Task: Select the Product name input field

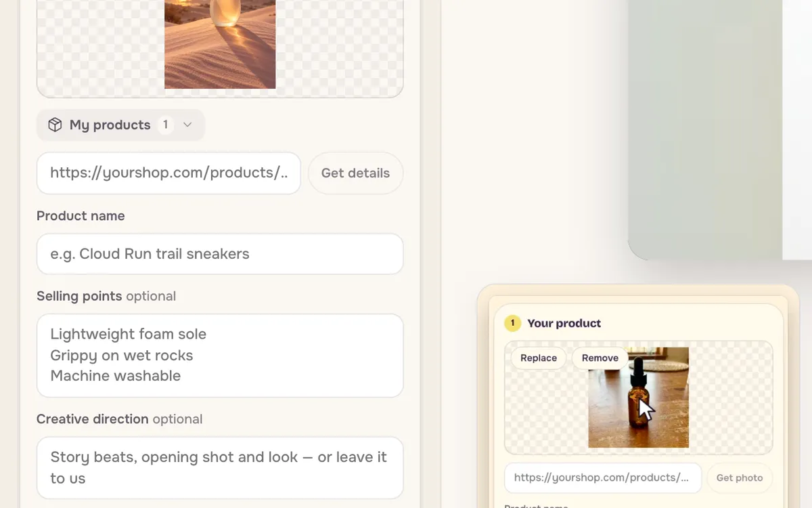Action: click(220, 254)
